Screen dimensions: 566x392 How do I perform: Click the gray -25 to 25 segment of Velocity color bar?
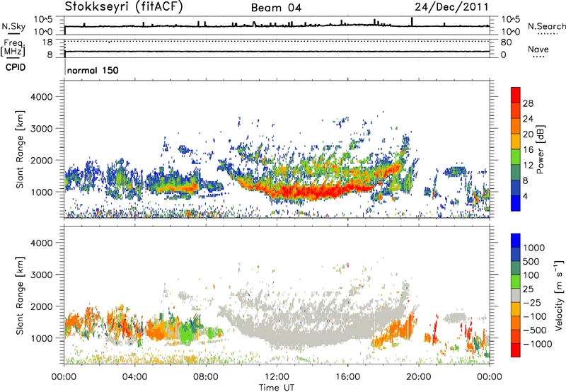(516, 295)
